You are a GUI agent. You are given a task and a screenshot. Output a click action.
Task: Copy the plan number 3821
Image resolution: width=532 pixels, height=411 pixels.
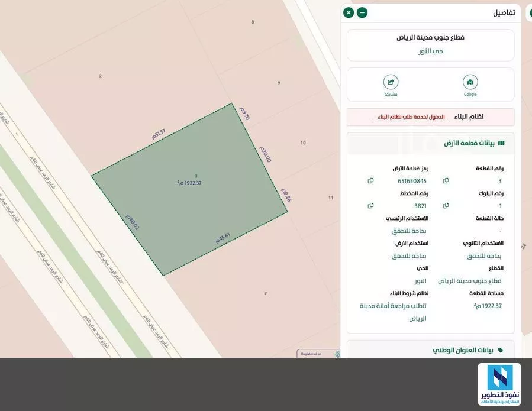pos(370,206)
